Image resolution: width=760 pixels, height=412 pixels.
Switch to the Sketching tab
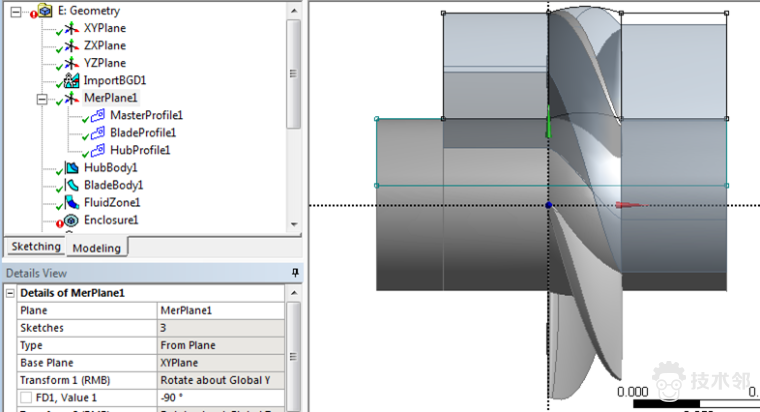tap(36, 246)
